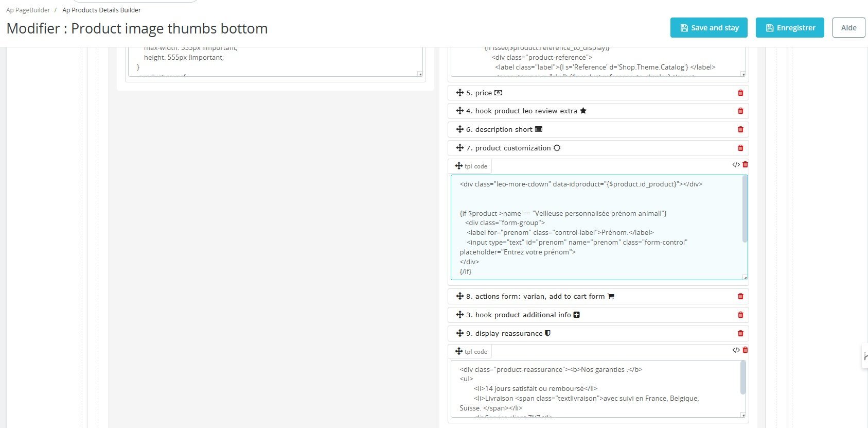Click the resize handle of the CSS textarea
Screen dimensions: 868x428
(x=420, y=74)
